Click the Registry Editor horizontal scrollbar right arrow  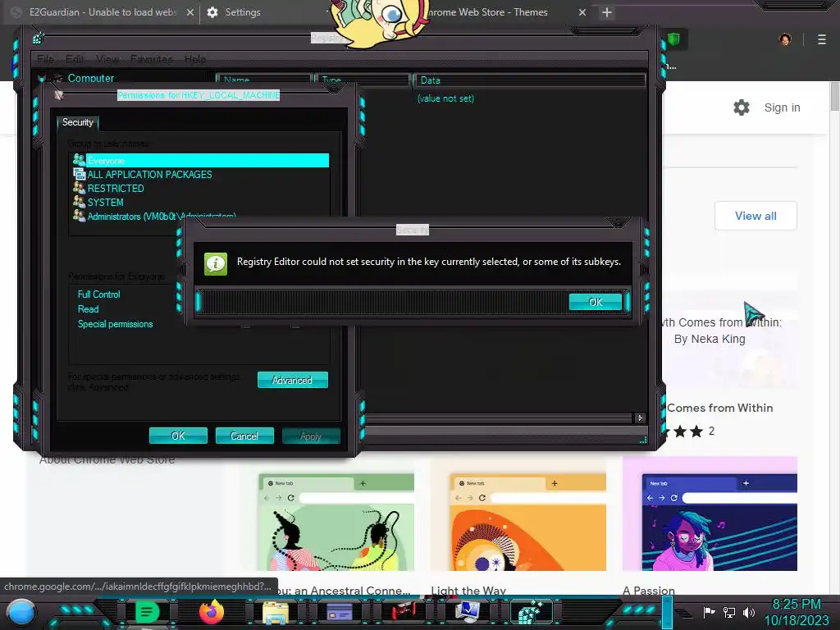click(x=640, y=418)
